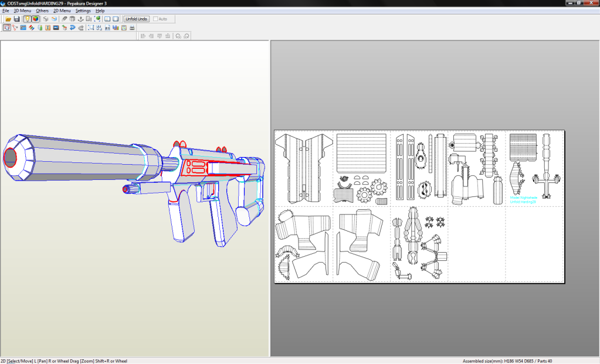Open the File menu
The width and height of the screenshot is (600, 364).
coord(6,11)
